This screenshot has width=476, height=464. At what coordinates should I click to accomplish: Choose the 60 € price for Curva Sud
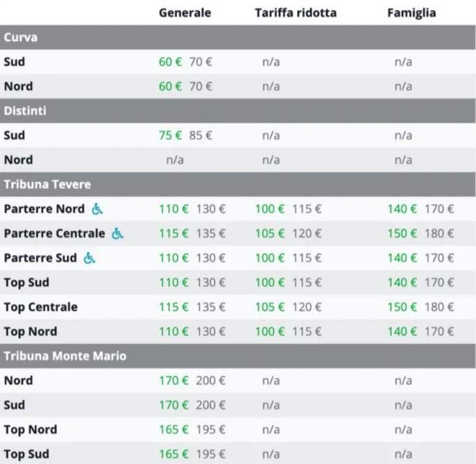click(170, 62)
